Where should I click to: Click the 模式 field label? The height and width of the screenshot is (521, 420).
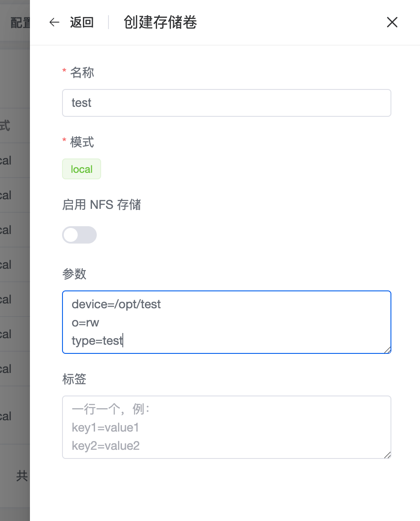82,142
